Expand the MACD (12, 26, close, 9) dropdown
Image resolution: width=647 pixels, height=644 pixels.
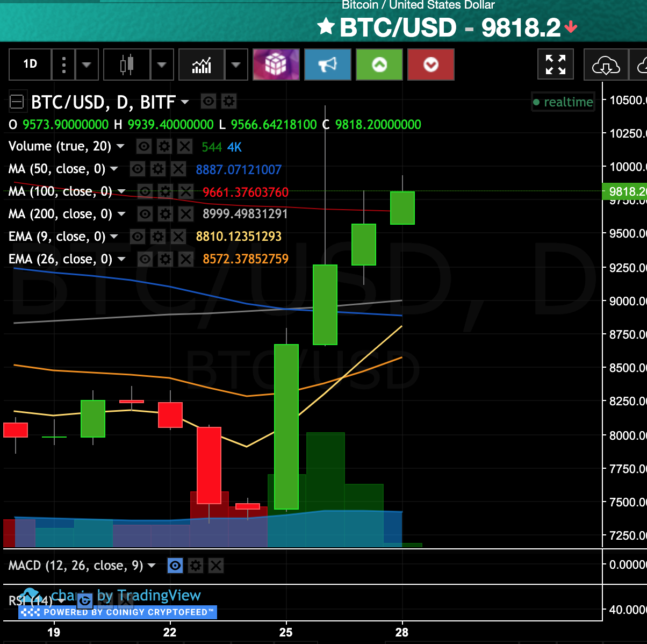[x=152, y=566]
